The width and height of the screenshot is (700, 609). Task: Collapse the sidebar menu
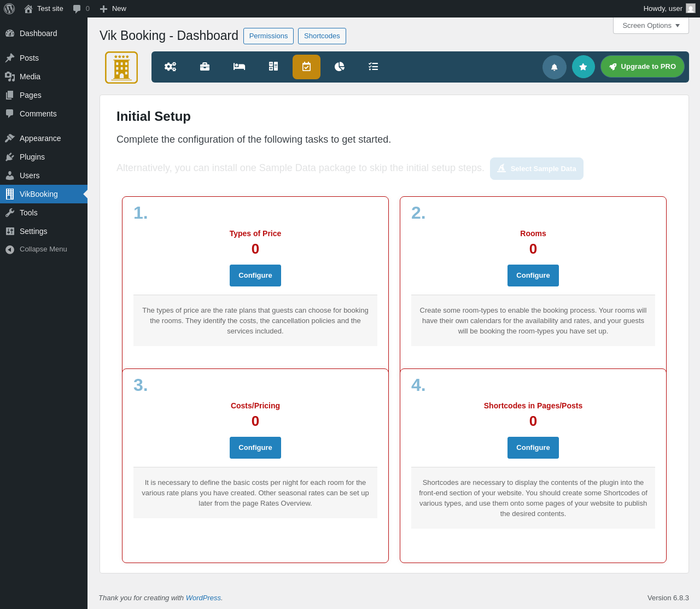tap(44, 249)
